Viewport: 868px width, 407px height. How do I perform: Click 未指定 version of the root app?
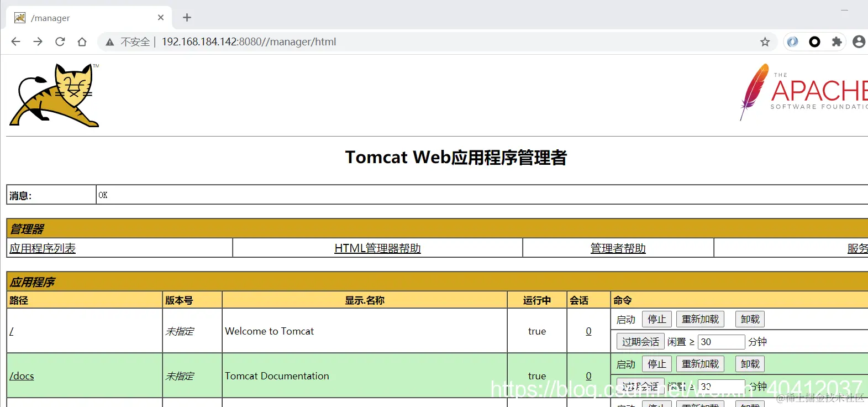(x=180, y=331)
